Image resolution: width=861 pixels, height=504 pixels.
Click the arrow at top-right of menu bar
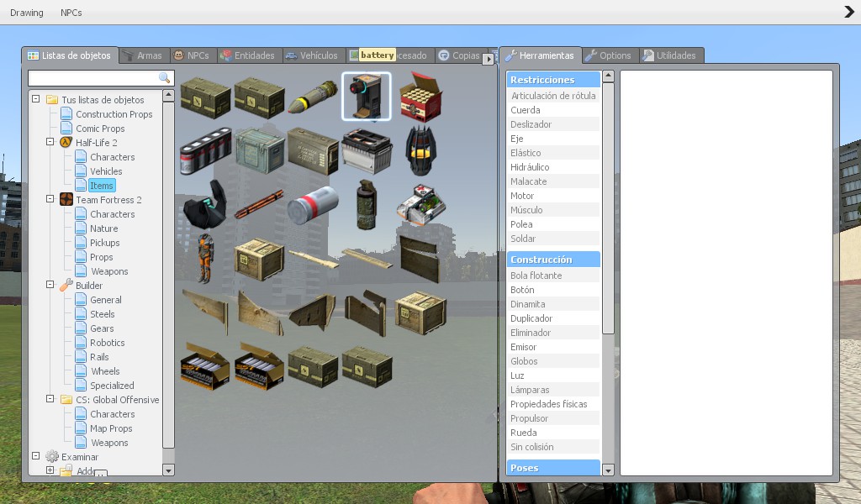click(849, 12)
